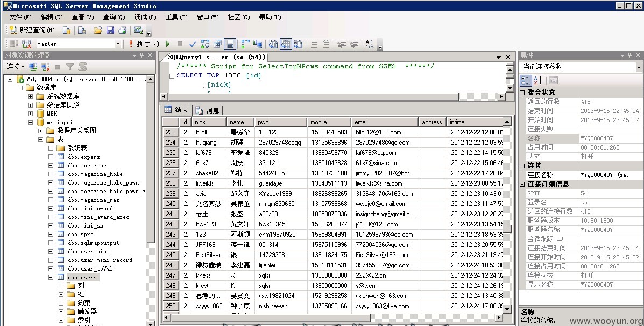Click Object Explorer disconnect icon
644x326 pixels.
point(46,67)
